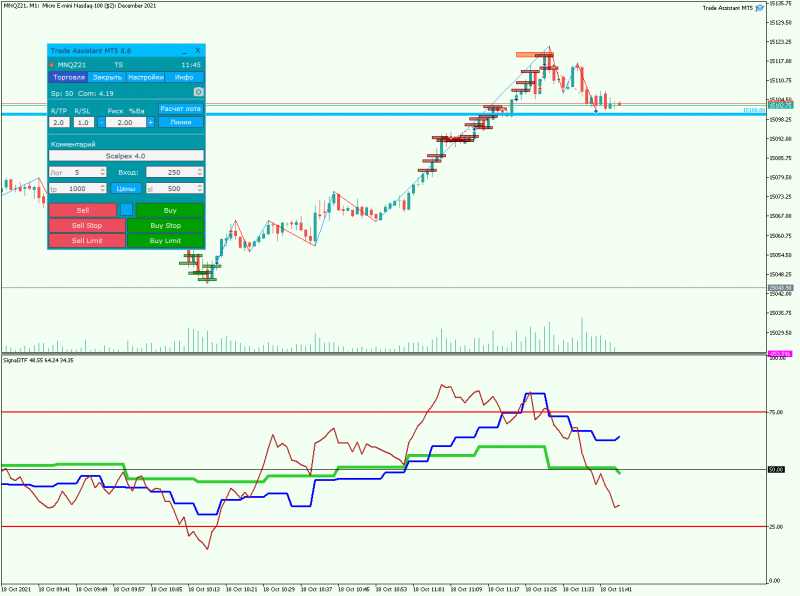Click the red down-arrow icon beside MNQZ21
The image size is (800, 596).
click(52, 64)
